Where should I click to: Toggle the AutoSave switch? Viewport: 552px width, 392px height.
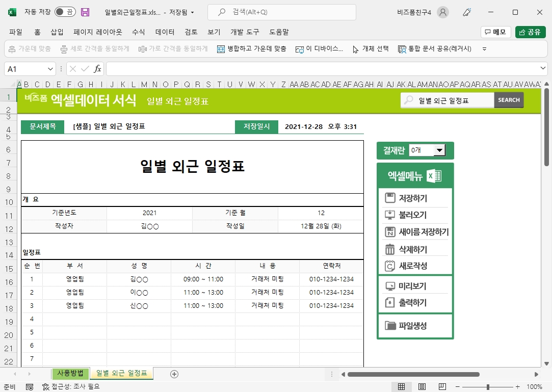pos(65,12)
